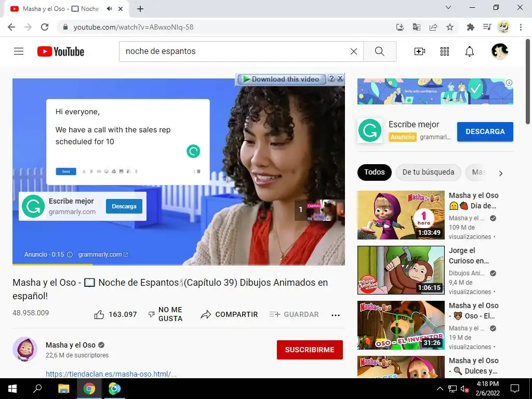The image size is (532, 399).
Task: Click Descarga button in video ad overlay
Action: pyautogui.click(x=124, y=206)
